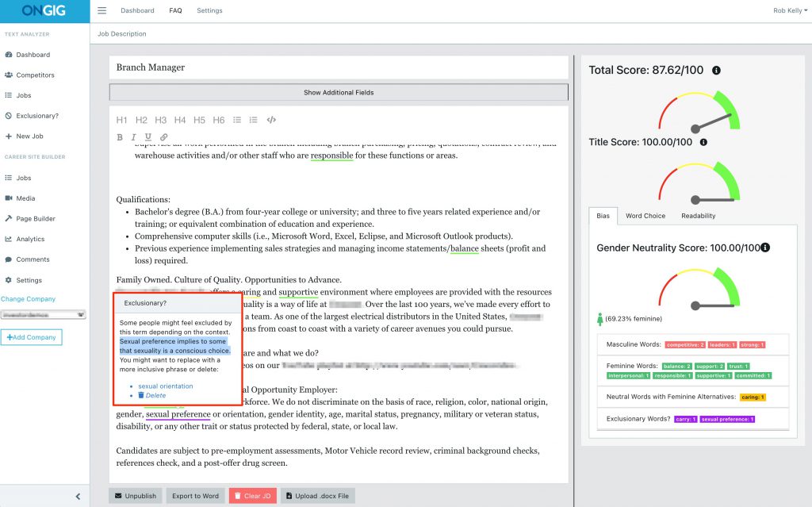Click the underlined phrase 'sexual preference' in the text
The height and width of the screenshot is (507, 812).
coord(178,414)
